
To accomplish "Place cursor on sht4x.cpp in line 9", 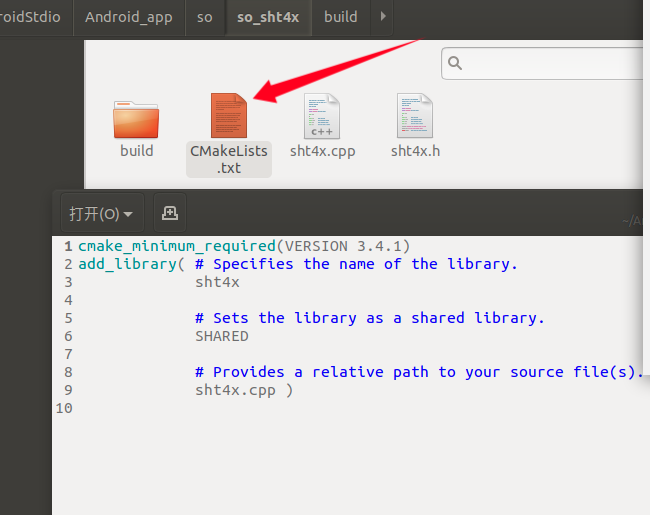I will point(238,390).
